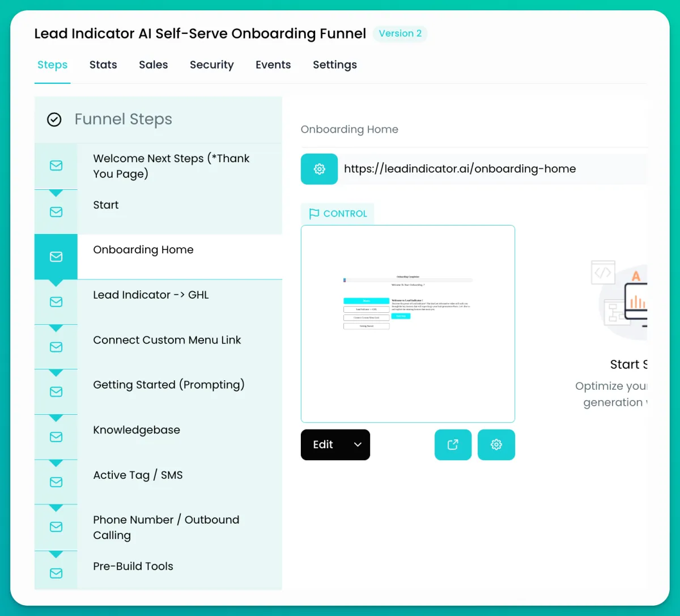Click the Version 2 badge
This screenshot has height=616, width=680.
pyautogui.click(x=400, y=33)
